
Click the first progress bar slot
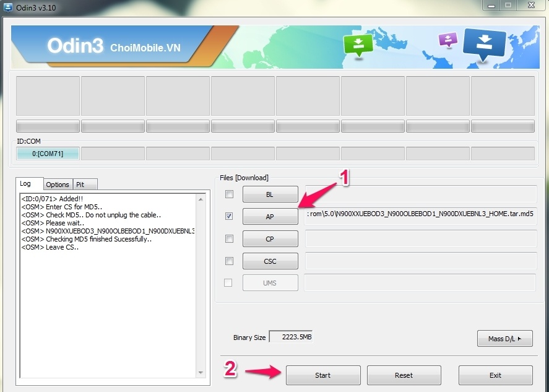click(x=48, y=126)
